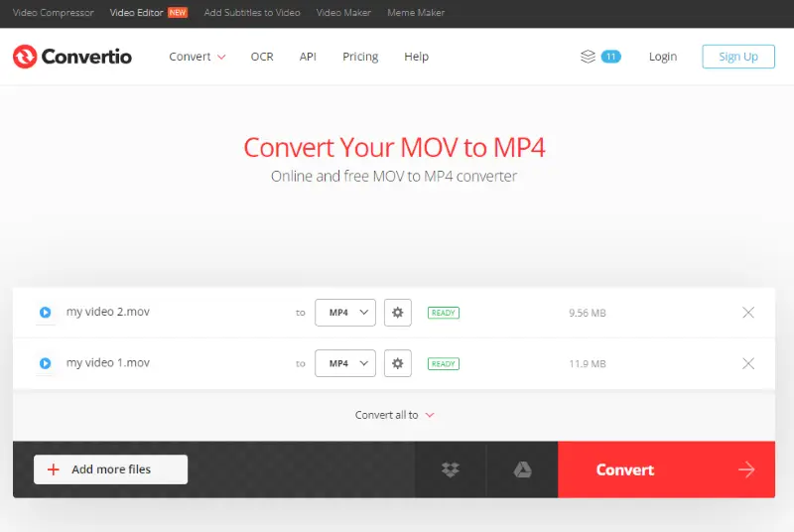Expand the Convert all to menu
This screenshot has height=532, width=794.
394,415
